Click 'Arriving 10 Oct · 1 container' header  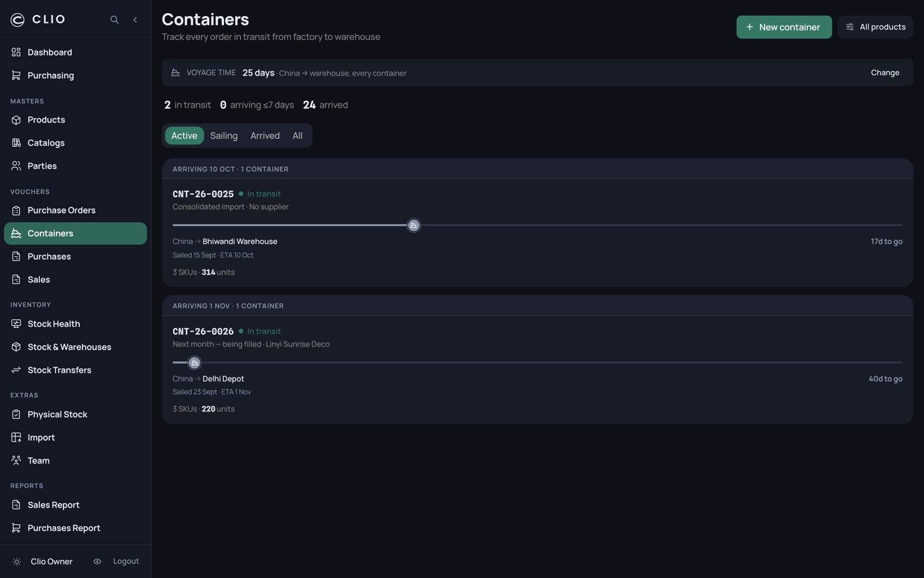(230, 169)
